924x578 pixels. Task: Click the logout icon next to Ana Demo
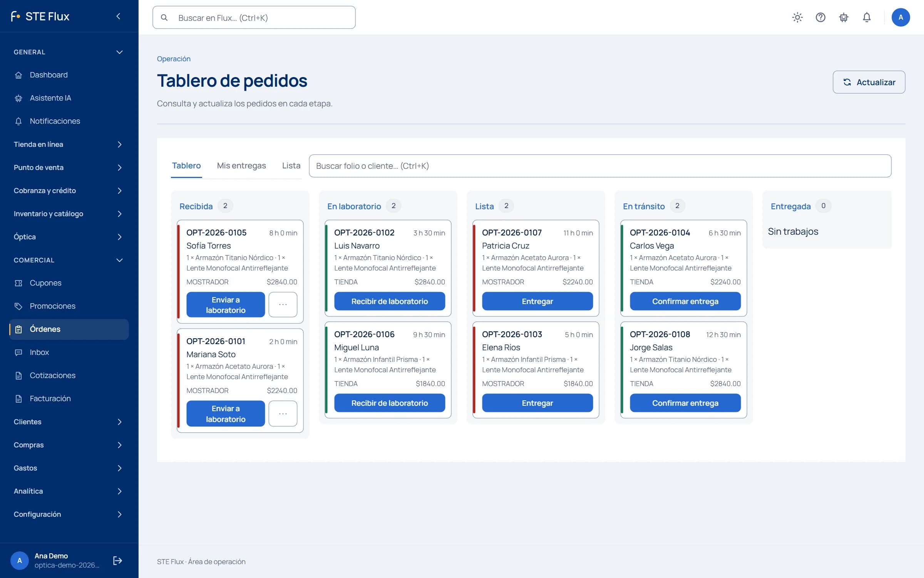117,560
